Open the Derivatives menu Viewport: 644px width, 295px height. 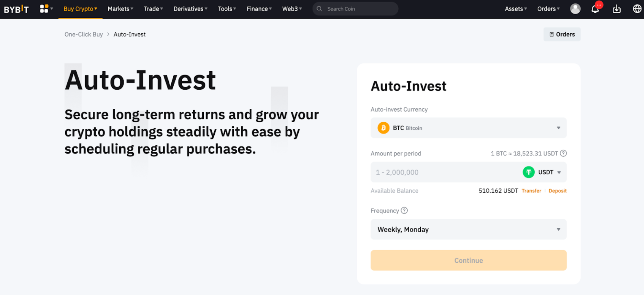pyautogui.click(x=190, y=9)
